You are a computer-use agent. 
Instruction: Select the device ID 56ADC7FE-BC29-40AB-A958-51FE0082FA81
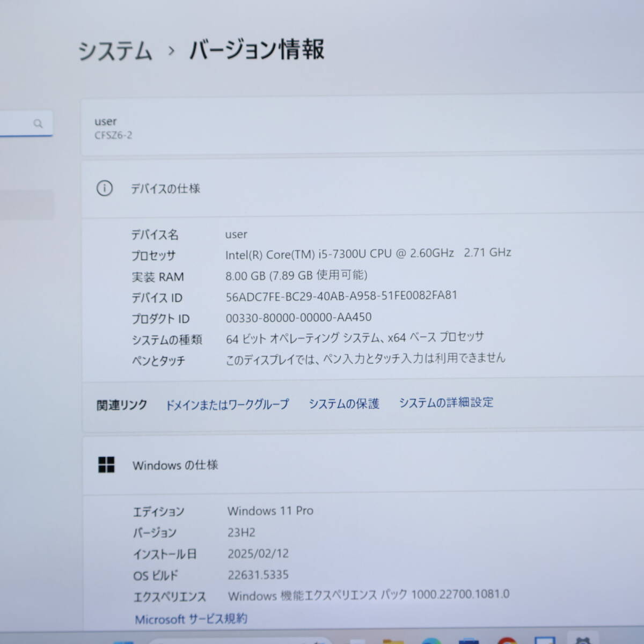341,296
